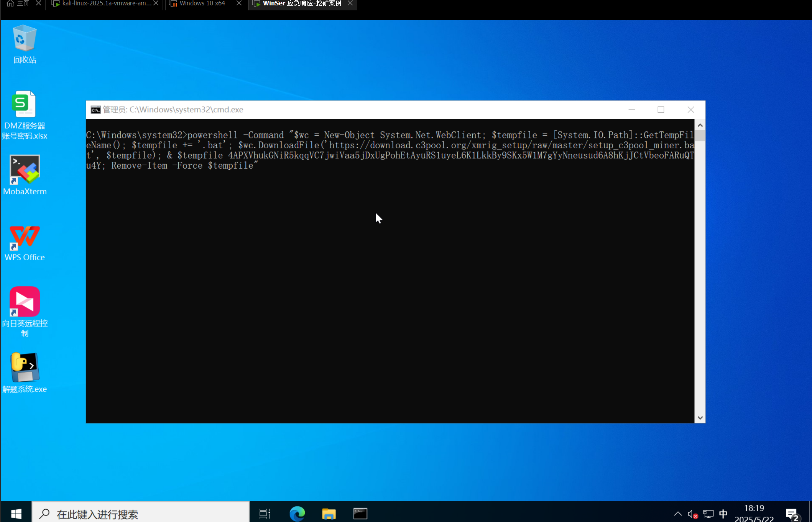Click the Windows Start button
Image resolution: width=812 pixels, height=522 pixels.
click(x=16, y=513)
